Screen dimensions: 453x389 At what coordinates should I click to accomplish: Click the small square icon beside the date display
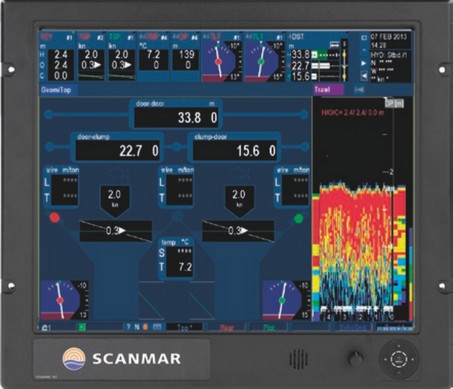(364, 38)
